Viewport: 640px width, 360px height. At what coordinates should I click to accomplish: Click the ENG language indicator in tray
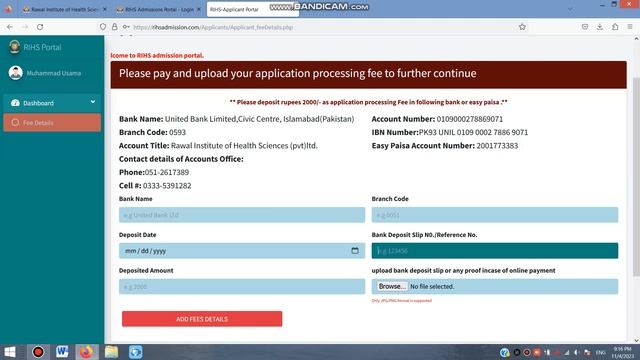pyautogui.click(x=601, y=352)
